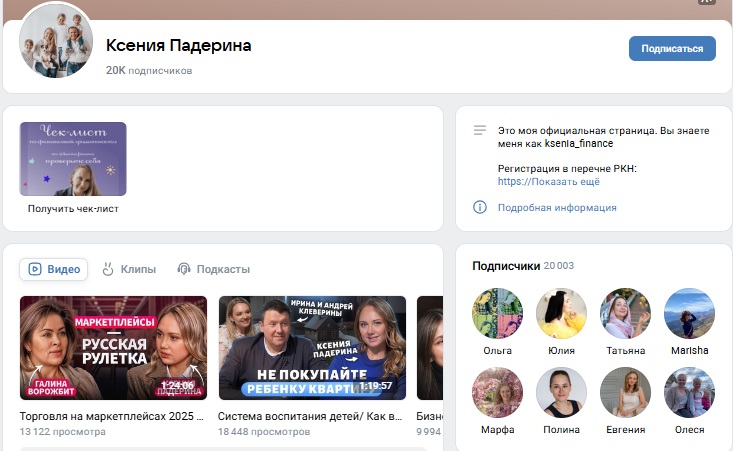
Task: Open follower Татьяна avatar
Action: [x=625, y=313]
